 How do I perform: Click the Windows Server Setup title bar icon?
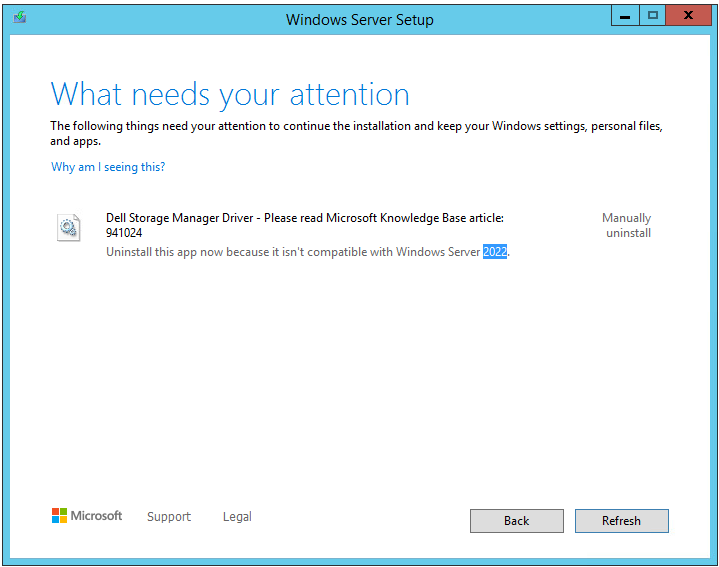pyautogui.click(x=20, y=18)
